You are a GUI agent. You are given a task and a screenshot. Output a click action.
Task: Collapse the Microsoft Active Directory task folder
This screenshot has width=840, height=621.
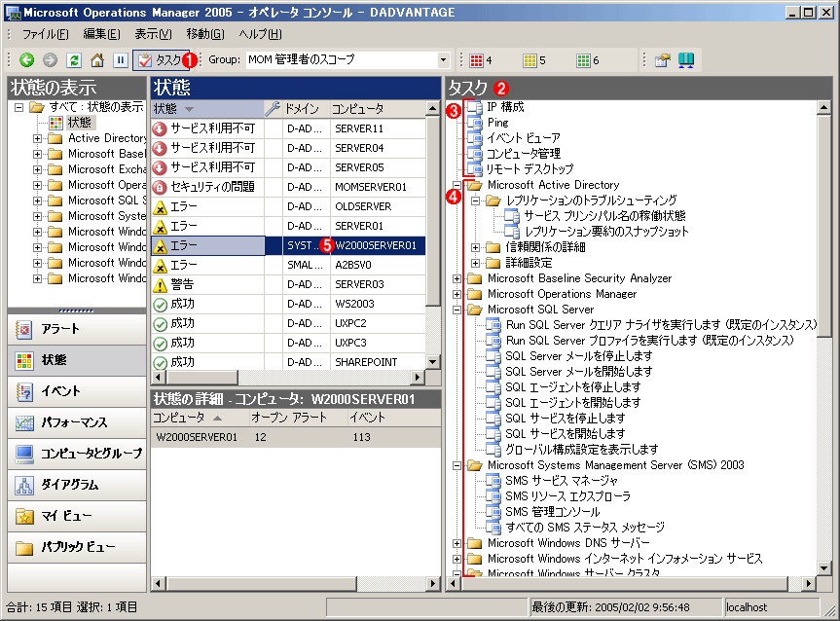(457, 185)
